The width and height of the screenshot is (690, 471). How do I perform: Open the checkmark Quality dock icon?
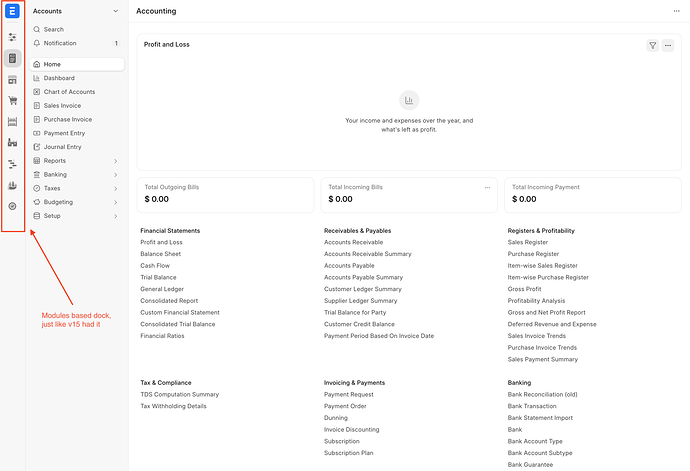point(12,206)
